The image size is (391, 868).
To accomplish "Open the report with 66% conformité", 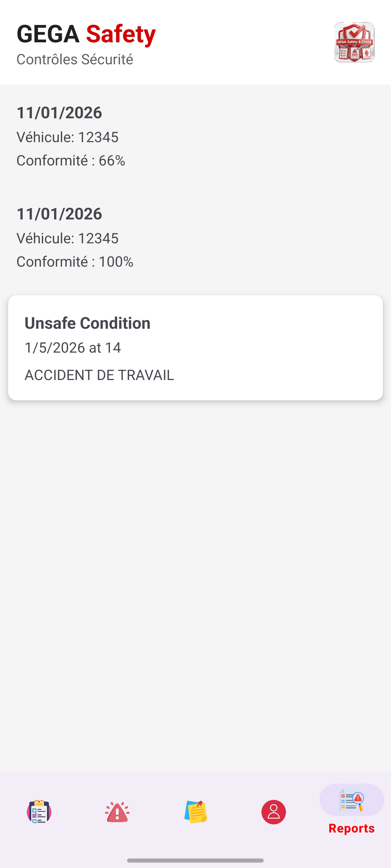I will (71, 160).
